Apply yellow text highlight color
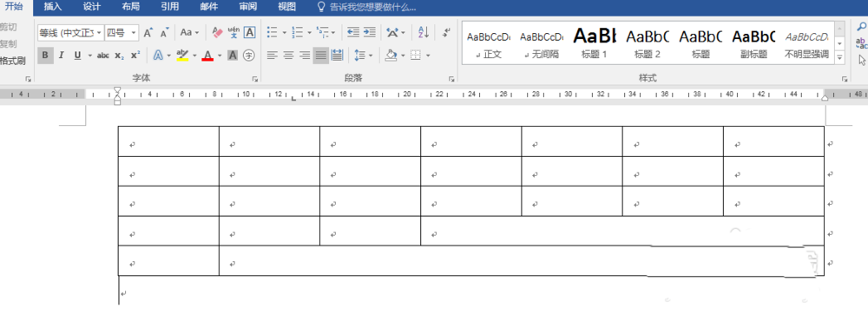868x321 pixels. click(x=182, y=56)
